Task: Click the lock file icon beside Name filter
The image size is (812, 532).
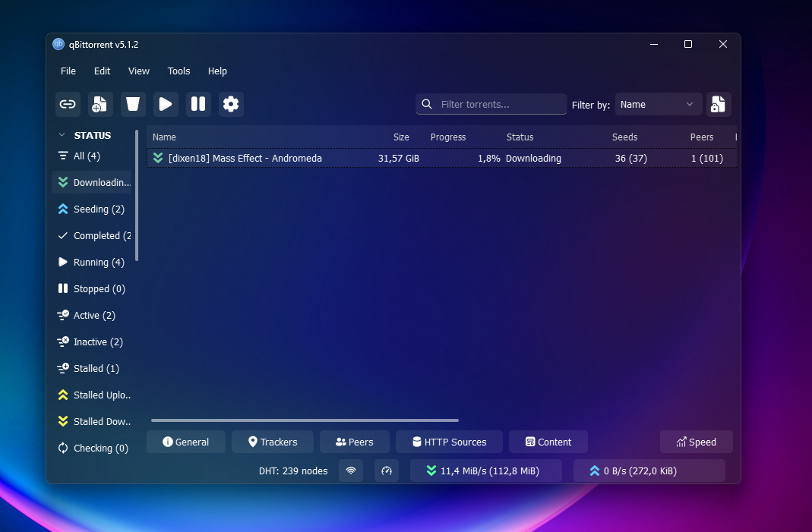Action: coord(719,105)
